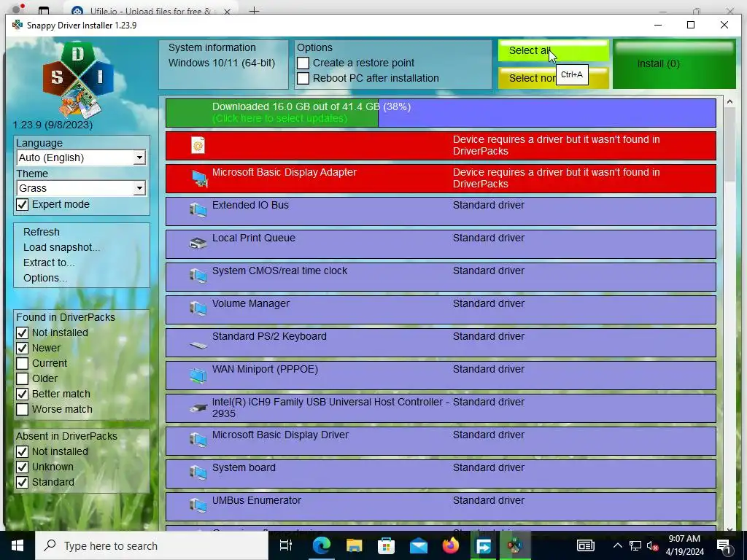Choose Extract to... from the side menu

pos(49,262)
